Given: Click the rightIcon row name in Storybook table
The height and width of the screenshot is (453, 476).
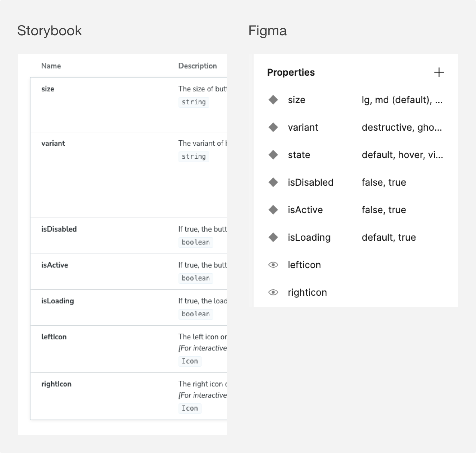Looking at the screenshot, I should (56, 384).
